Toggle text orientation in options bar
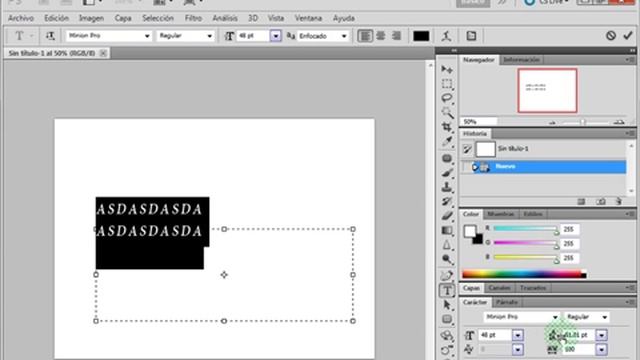 point(50,36)
